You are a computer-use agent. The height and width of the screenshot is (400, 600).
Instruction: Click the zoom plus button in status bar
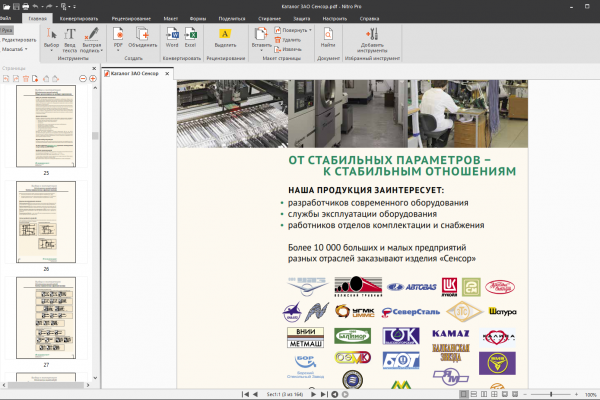click(576, 394)
